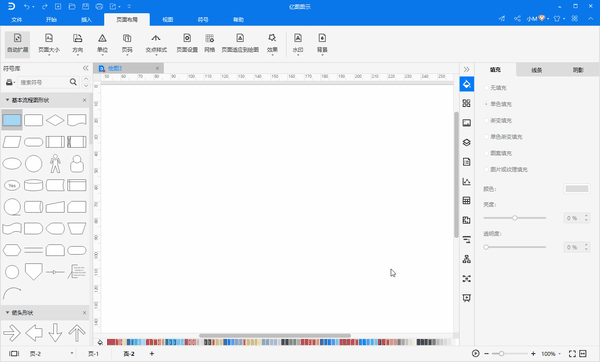Open the layers panel icon in right sidebar
Screen dimensions: 600x362
point(466,142)
